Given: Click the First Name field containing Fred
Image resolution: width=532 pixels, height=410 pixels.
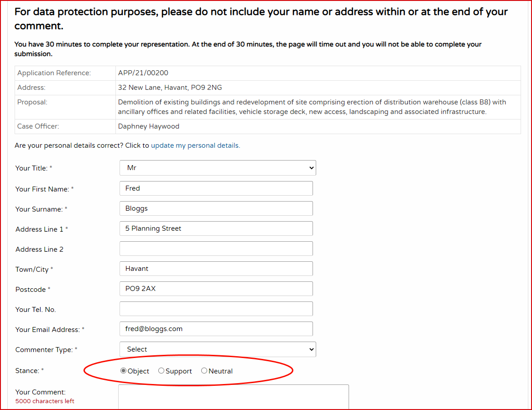Looking at the screenshot, I should coord(216,188).
